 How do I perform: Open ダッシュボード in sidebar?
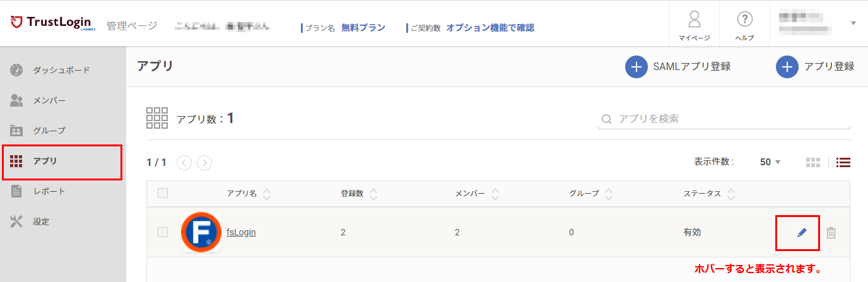click(x=62, y=70)
